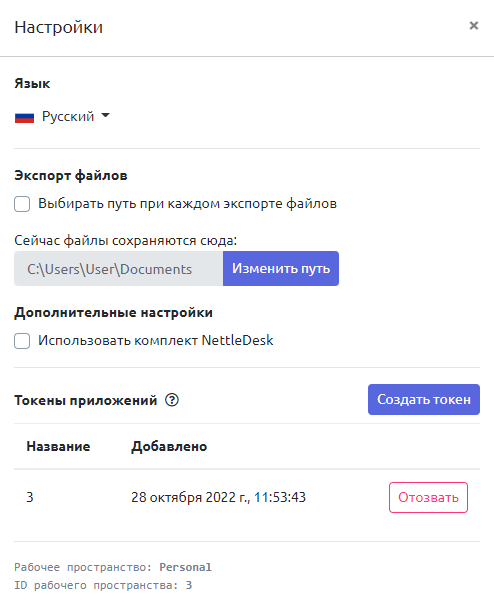Toggle the Использовать комплект NettleDesk checkbox

point(22,341)
